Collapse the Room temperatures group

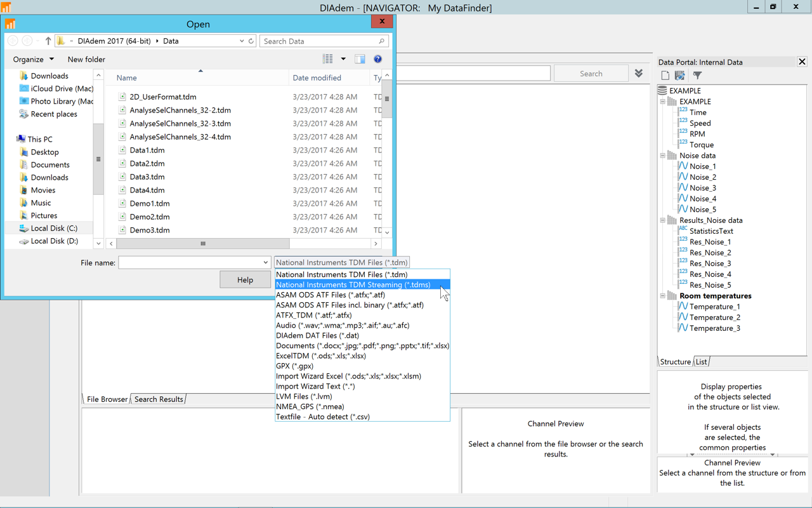click(x=663, y=296)
